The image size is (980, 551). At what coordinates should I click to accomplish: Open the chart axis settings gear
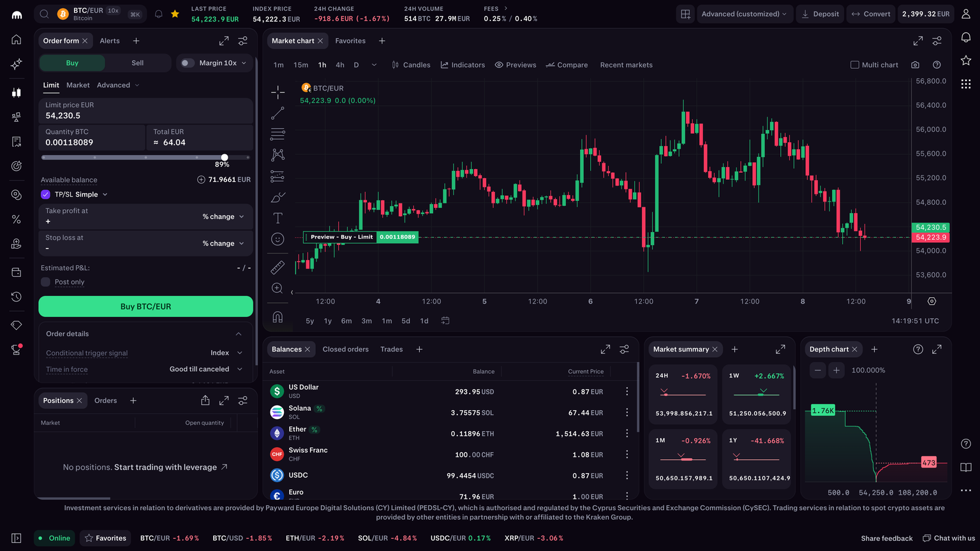(x=932, y=301)
